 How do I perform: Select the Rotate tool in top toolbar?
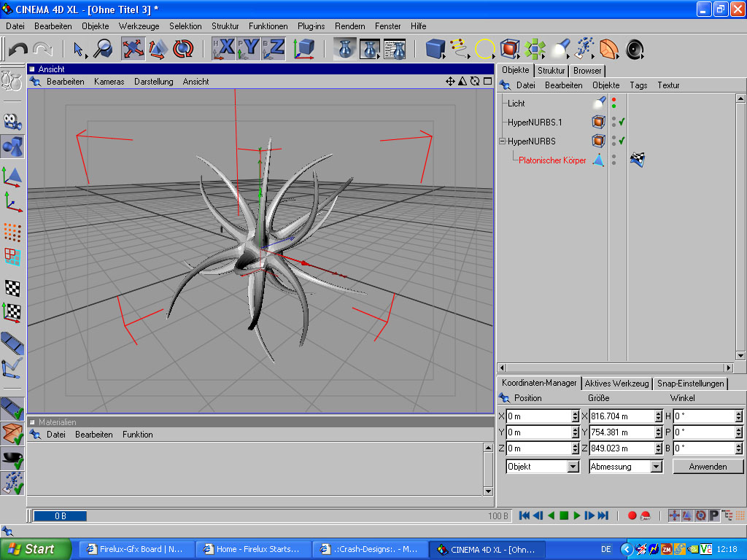pos(182,49)
